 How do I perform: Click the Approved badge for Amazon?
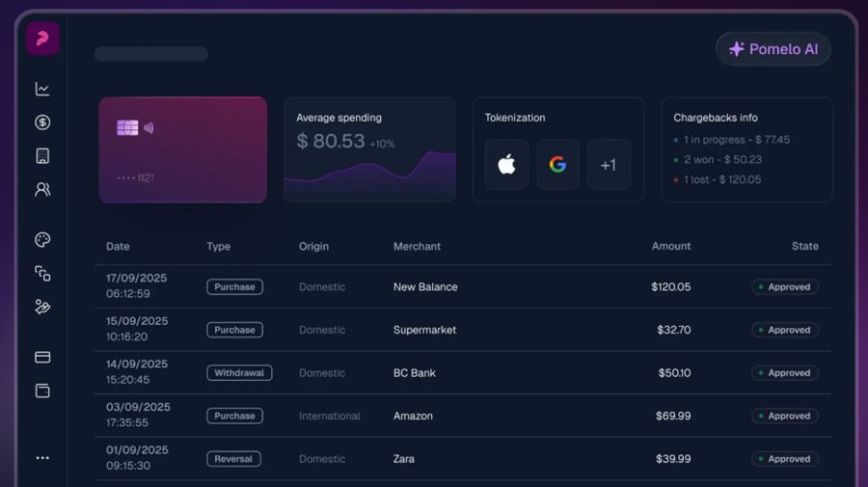(785, 416)
